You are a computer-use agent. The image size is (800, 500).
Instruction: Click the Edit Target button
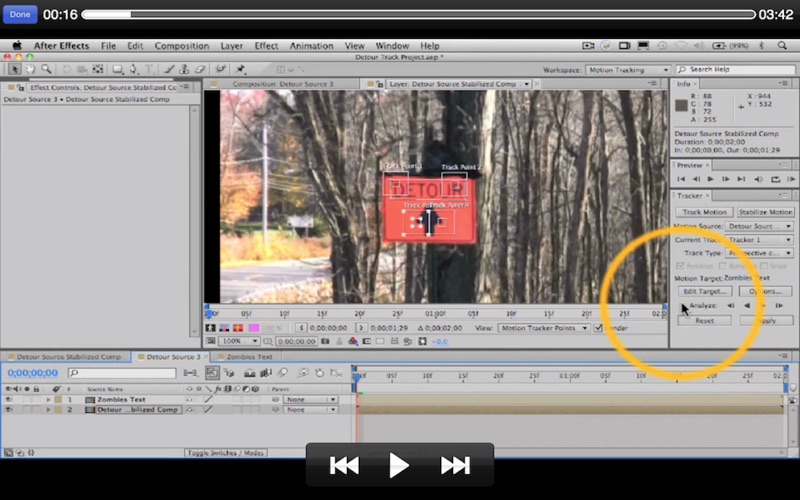pos(705,291)
